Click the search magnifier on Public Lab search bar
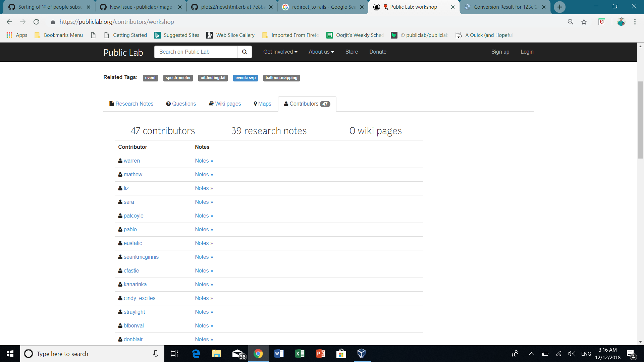644x362 pixels. tap(245, 52)
